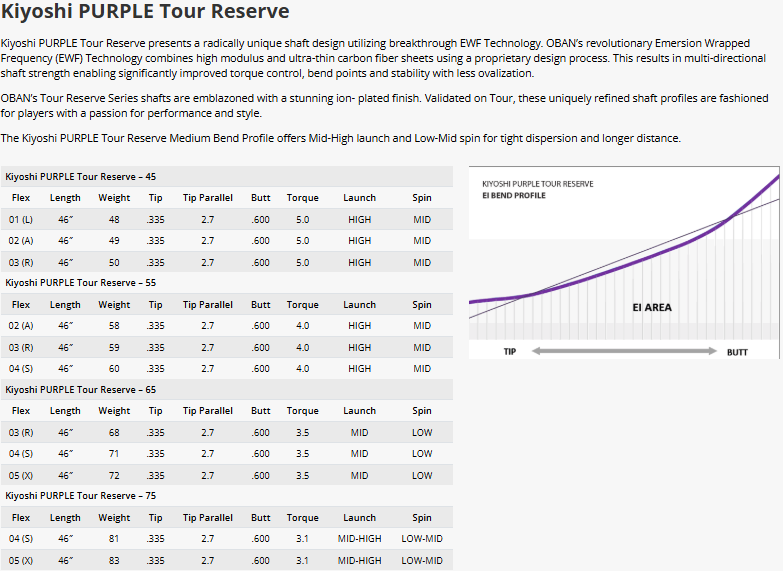The image size is (783, 571).
Task: Click the TIP label below the chart
Action: (x=510, y=352)
